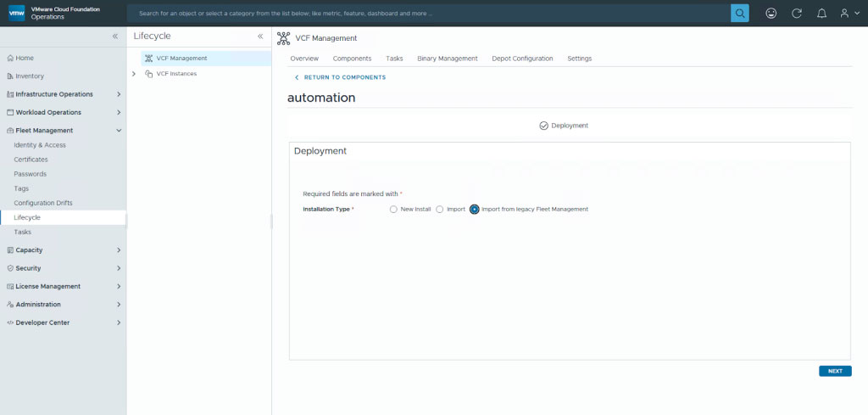Expand the VCF Instances tree node
Image resolution: width=868 pixels, height=415 pixels.
point(134,74)
